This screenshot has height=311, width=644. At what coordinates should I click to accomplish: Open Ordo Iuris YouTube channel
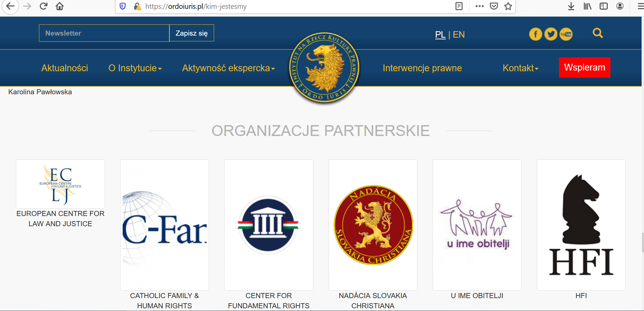pos(566,34)
